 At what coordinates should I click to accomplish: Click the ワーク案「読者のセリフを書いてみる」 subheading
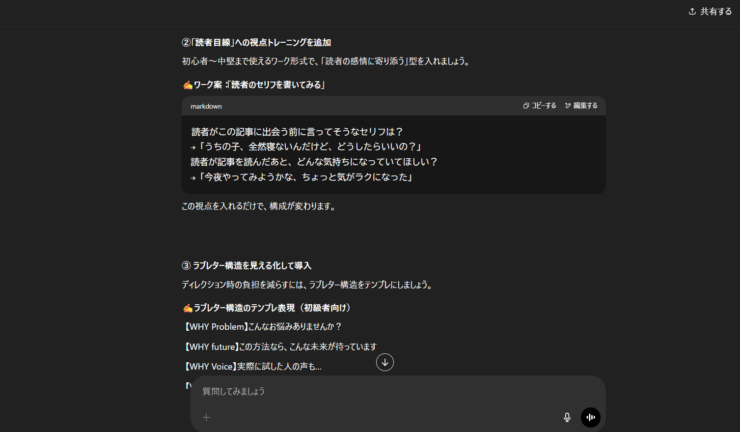(x=253, y=84)
